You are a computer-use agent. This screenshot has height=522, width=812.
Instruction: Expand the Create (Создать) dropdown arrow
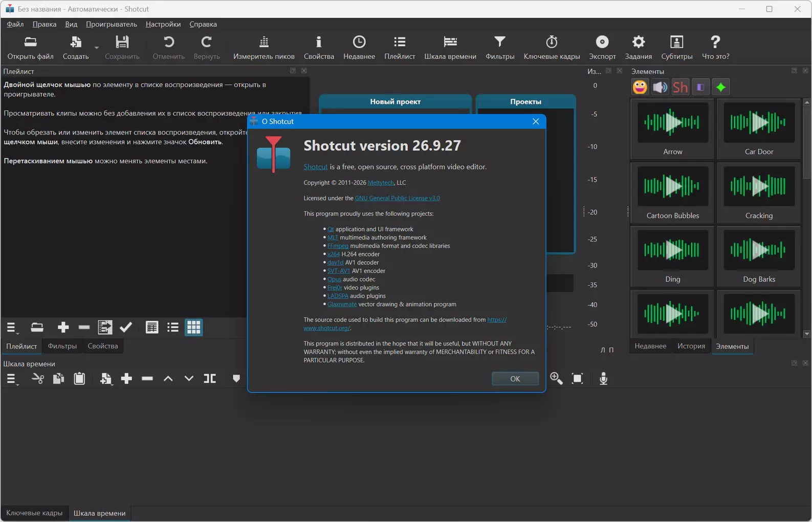[x=97, y=48]
